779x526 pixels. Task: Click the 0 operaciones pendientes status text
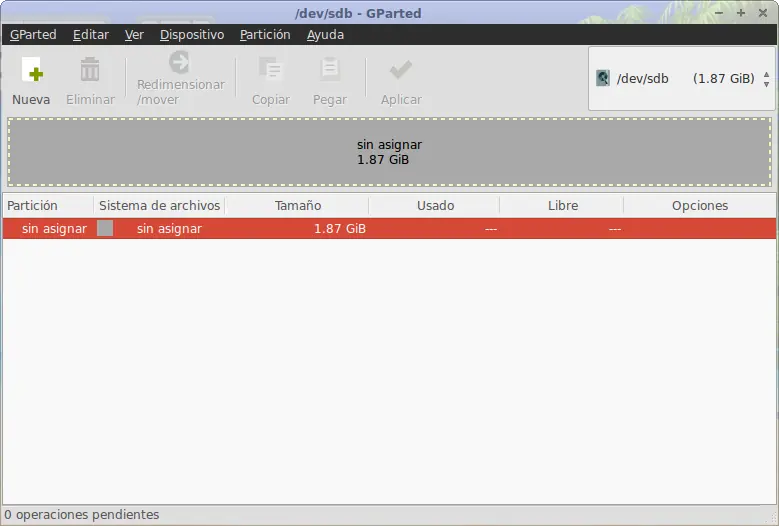(x=81, y=515)
